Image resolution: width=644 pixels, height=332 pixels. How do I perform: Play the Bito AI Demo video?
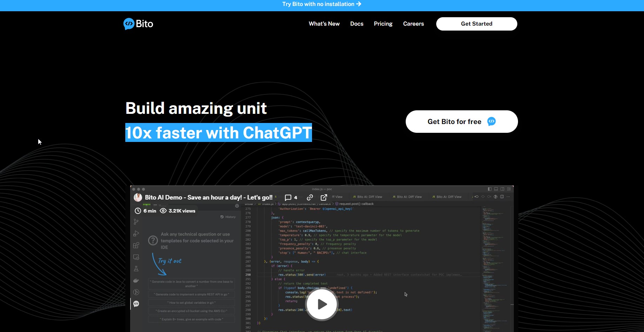322,304
